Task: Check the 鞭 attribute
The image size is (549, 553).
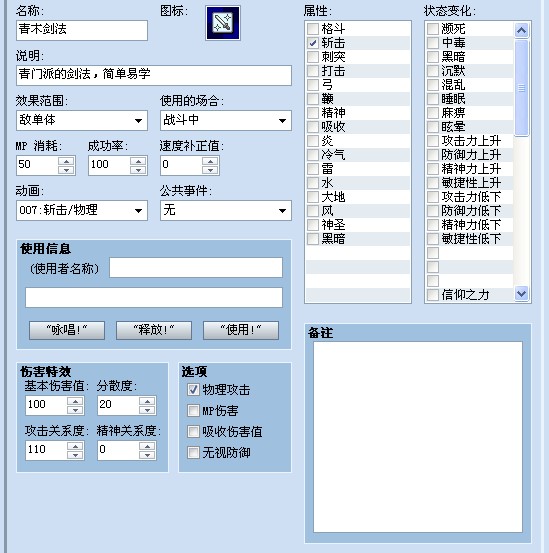Action: [x=313, y=99]
